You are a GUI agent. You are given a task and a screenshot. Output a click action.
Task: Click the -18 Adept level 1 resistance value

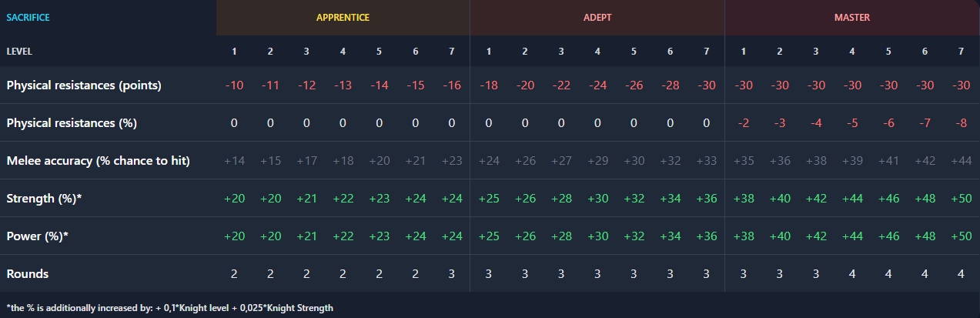tap(488, 85)
